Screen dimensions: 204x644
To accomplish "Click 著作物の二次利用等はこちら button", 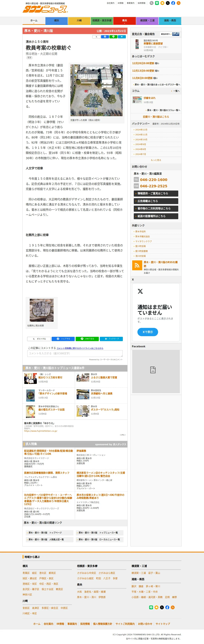I will (x=156, y=209).
